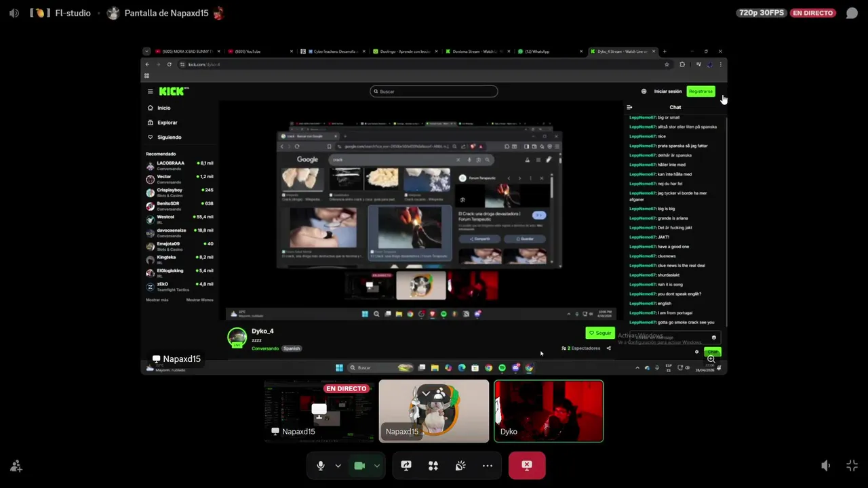Screen dimensions: 868x488
Task: Mute the Discord microphone
Action: [321, 466]
